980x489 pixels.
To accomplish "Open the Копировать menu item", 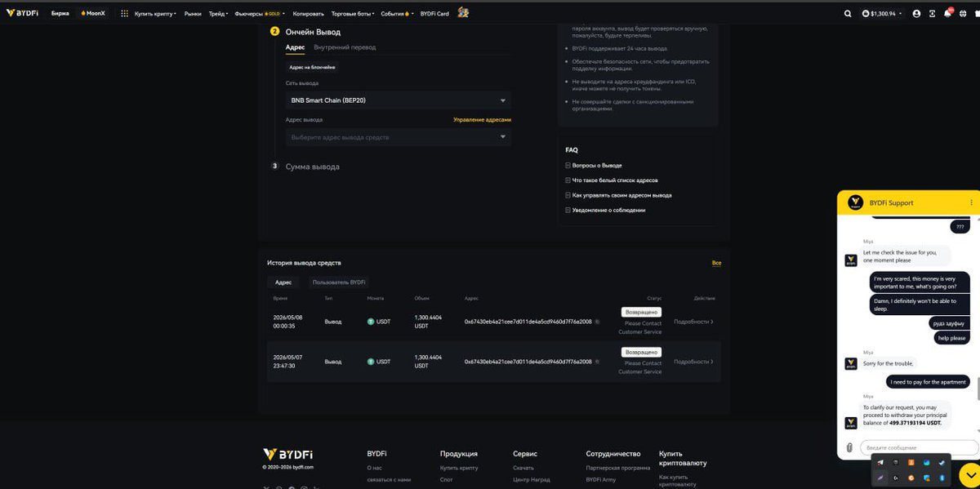I will pyautogui.click(x=308, y=14).
